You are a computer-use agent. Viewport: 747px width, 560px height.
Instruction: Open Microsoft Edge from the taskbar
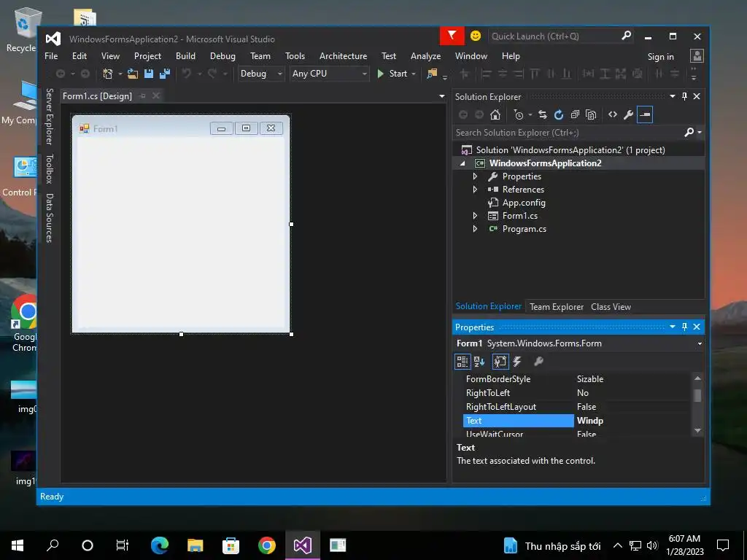point(160,545)
